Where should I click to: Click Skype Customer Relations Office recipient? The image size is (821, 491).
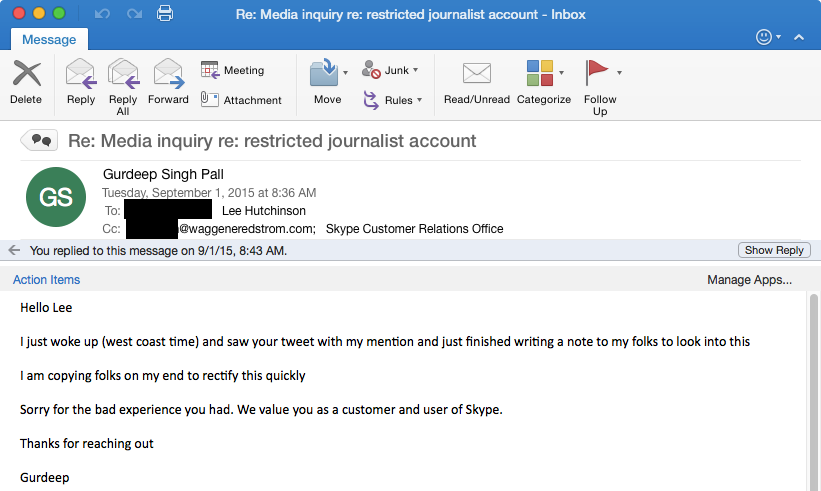(415, 229)
